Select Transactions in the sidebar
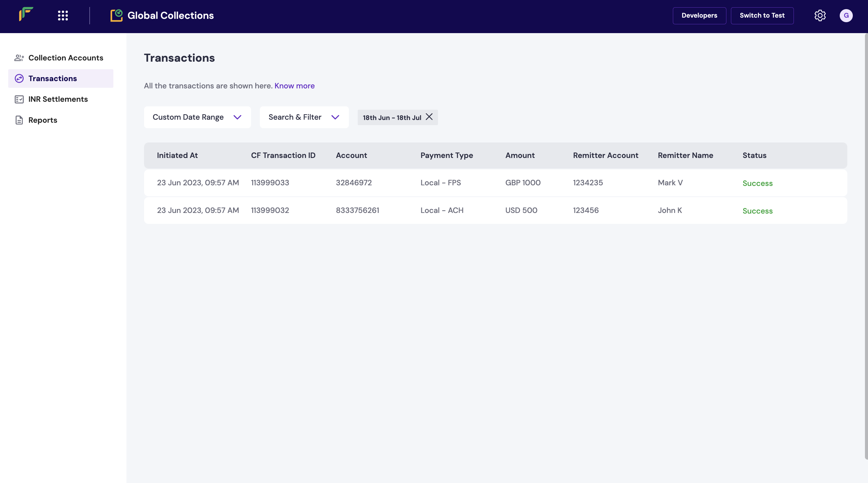 coord(53,78)
